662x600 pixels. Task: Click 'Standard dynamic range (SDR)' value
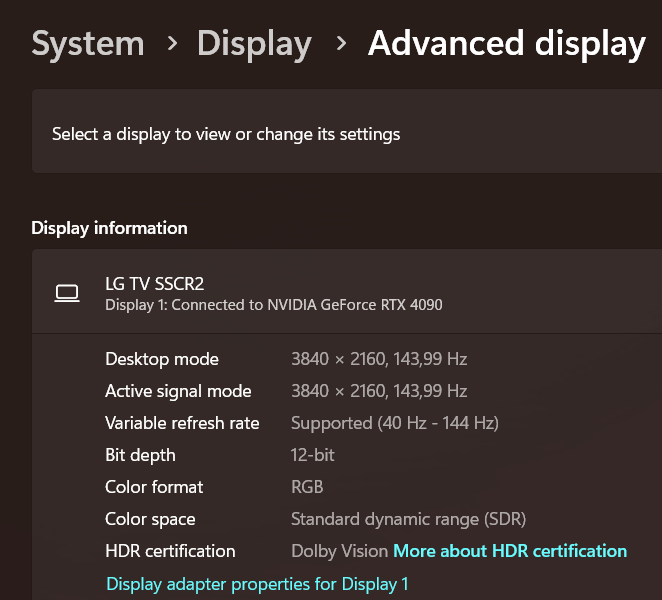[x=408, y=519]
